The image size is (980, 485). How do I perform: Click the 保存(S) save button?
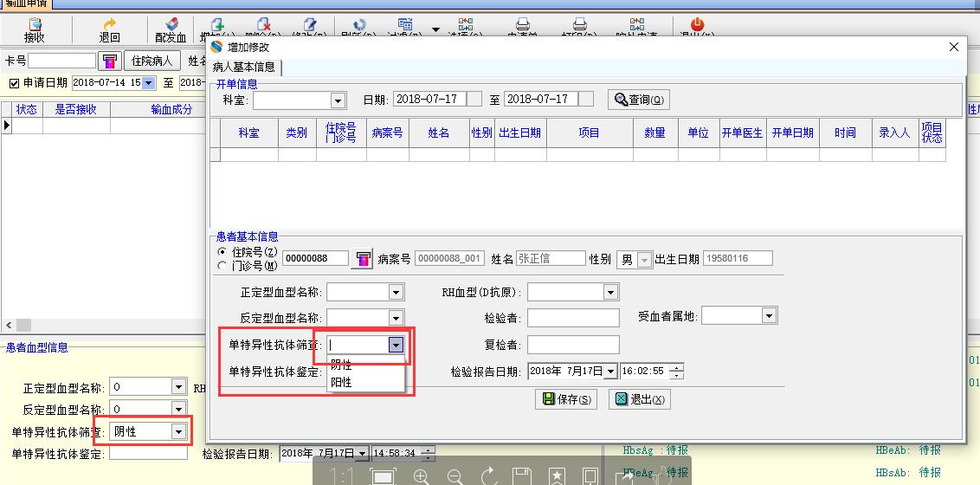(566, 399)
